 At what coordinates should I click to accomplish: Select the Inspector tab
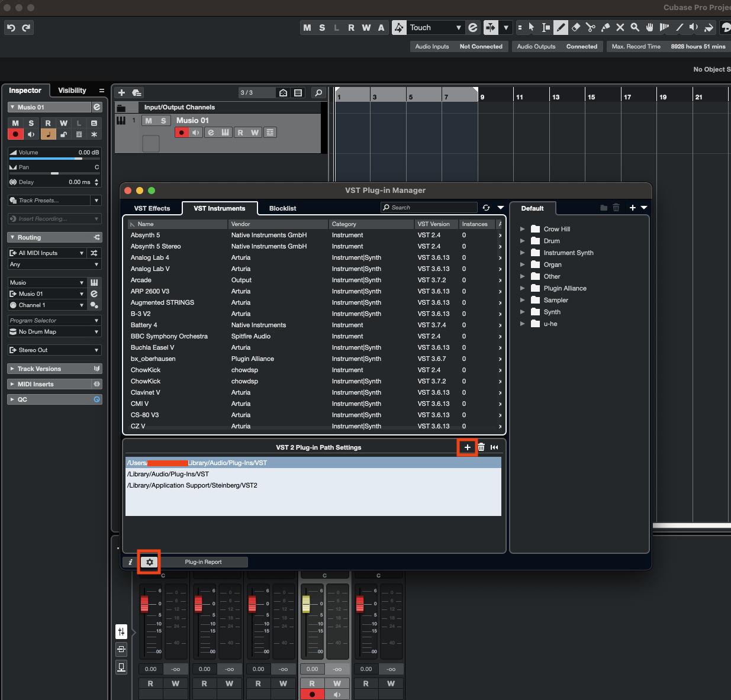25,91
